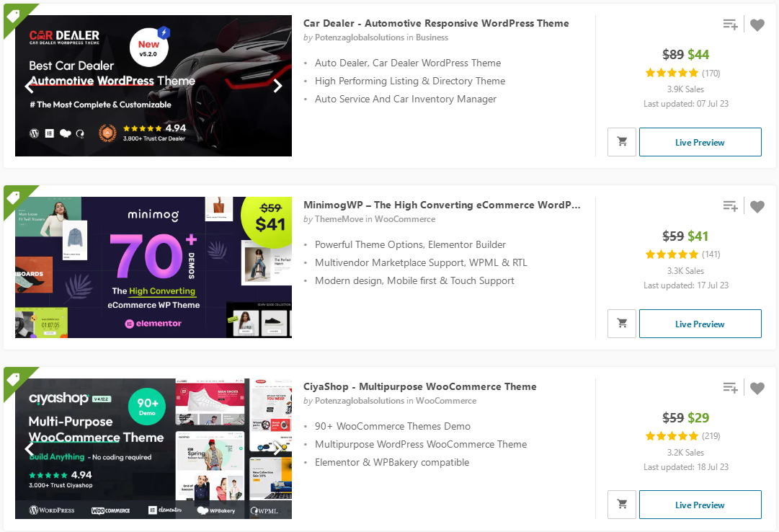Image resolution: width=779 pixels, height=532 pixels.
Task: Add CiyaShop theme to collection
Action: (x=730, y=388)
